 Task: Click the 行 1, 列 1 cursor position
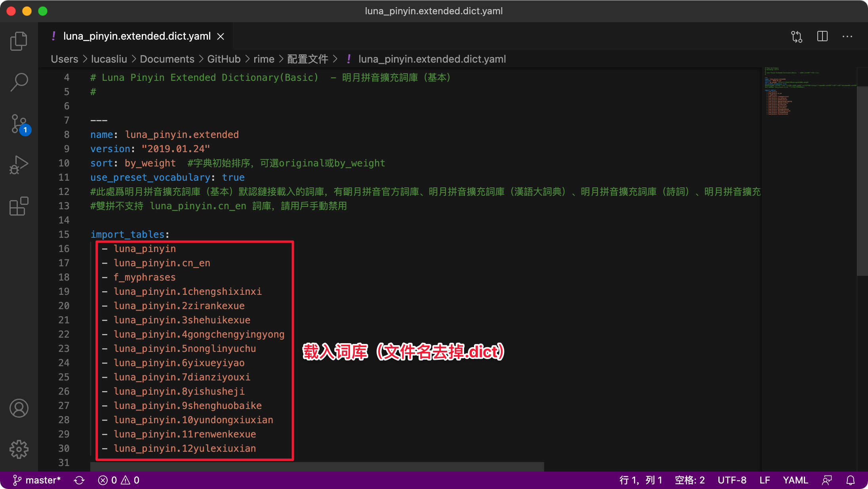coord(641,480)
